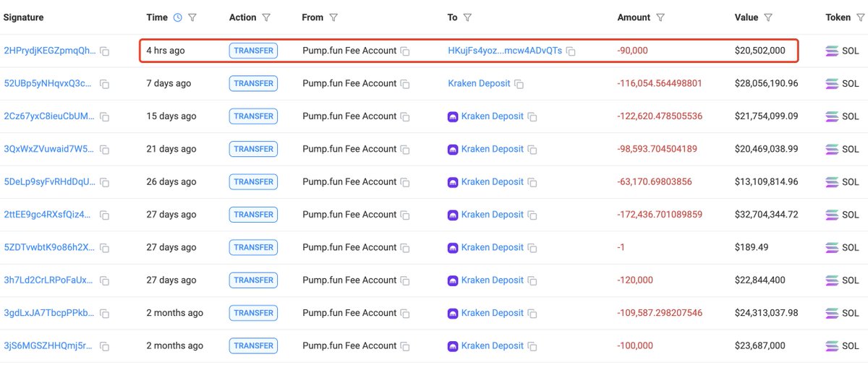This screenshot has width=868, height=365.
Task: Select the amount -98,593.704504189
Action: coord(658,149)
